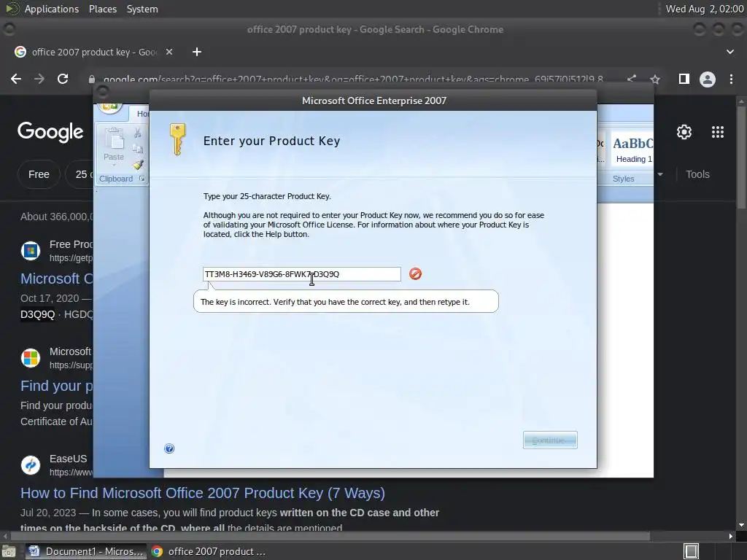Open the Applications menu
Screen dimensions: 747x560
pos(52,9)
